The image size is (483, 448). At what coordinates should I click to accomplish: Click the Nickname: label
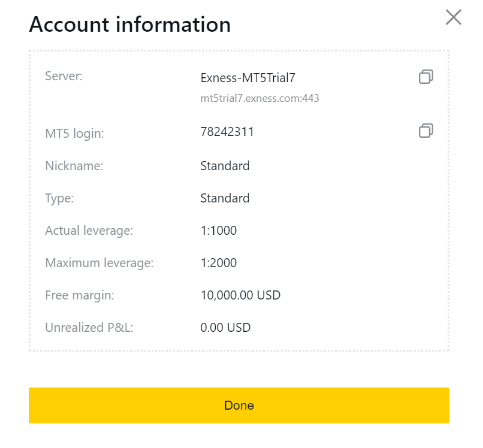click(74, 166)
